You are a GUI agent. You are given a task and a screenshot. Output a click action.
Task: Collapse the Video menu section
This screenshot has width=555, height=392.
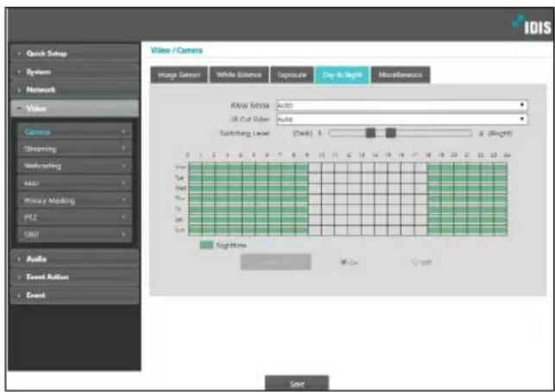pos(75,108)
